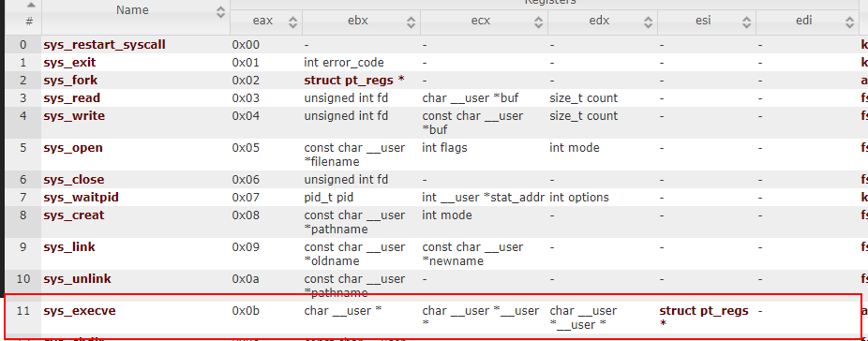This screenshot has width=868, height=341.
Task: Follow struct pt_regs * link in sys_execve row
Action: pyautogui.click(x=704, y=318)
